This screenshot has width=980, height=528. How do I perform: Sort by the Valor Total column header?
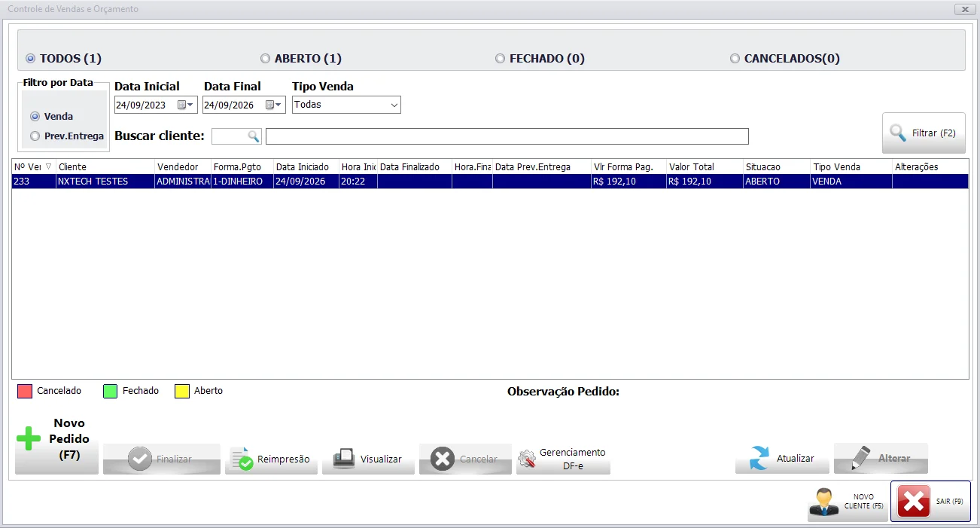705,166
